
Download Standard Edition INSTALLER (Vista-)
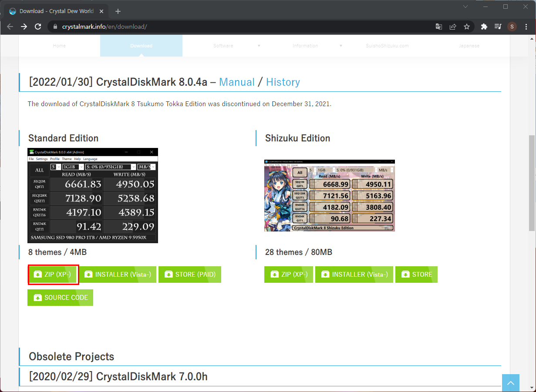(x=118, y=275)
